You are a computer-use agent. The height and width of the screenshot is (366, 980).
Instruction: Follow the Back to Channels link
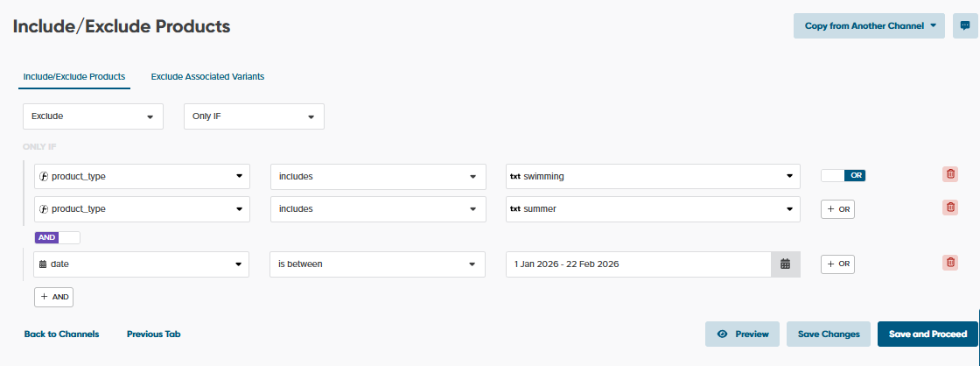[61, 334]
